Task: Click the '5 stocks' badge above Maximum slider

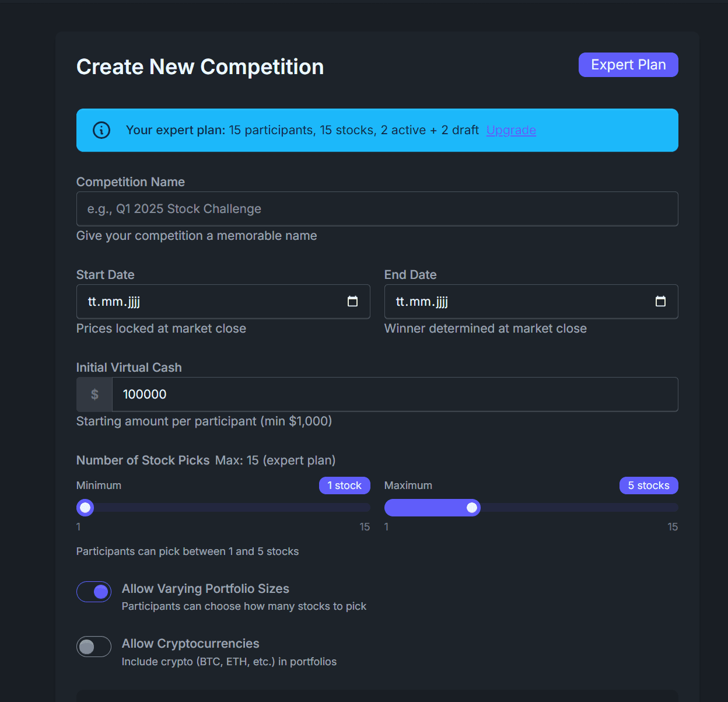Action: click(648, 485)
